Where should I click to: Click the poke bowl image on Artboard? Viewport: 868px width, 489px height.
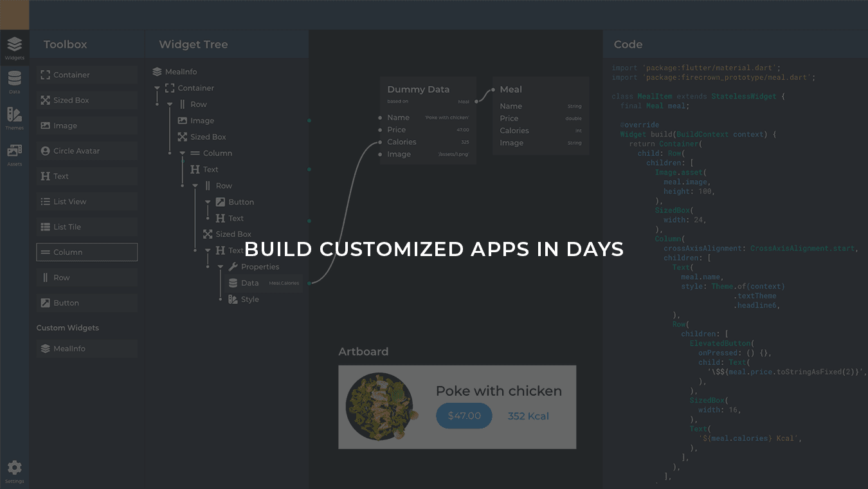click(382, 407)
